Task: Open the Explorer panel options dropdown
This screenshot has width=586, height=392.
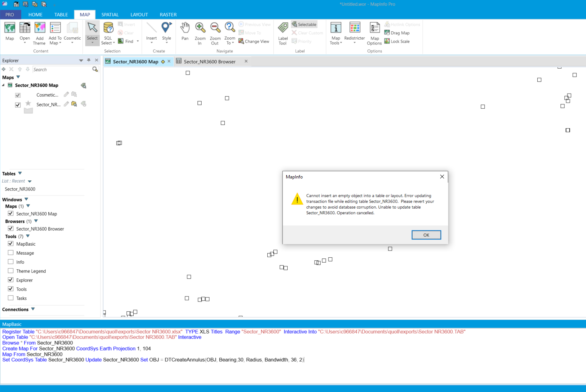Action: coord(81,60)
